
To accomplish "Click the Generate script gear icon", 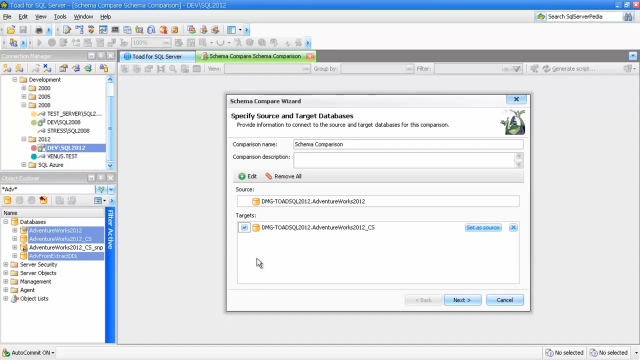I will (547, 69).
